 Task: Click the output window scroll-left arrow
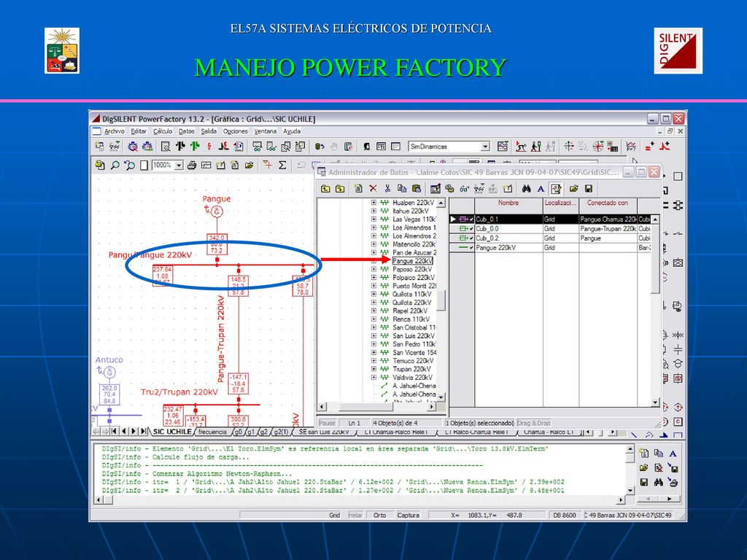coord(99,499)
